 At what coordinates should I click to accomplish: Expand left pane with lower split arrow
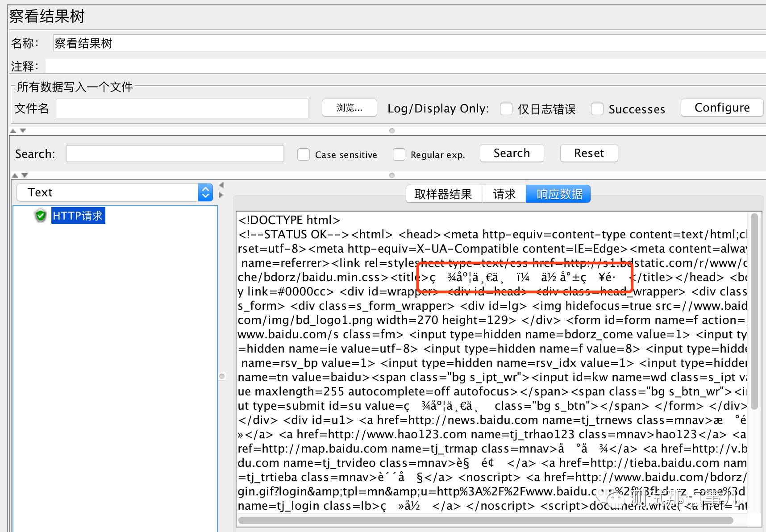click(x=221, y=195)
